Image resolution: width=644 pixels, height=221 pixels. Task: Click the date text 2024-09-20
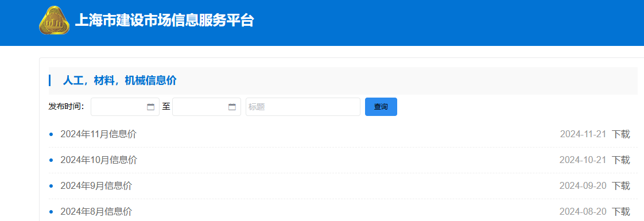click(x=583, y=185)
